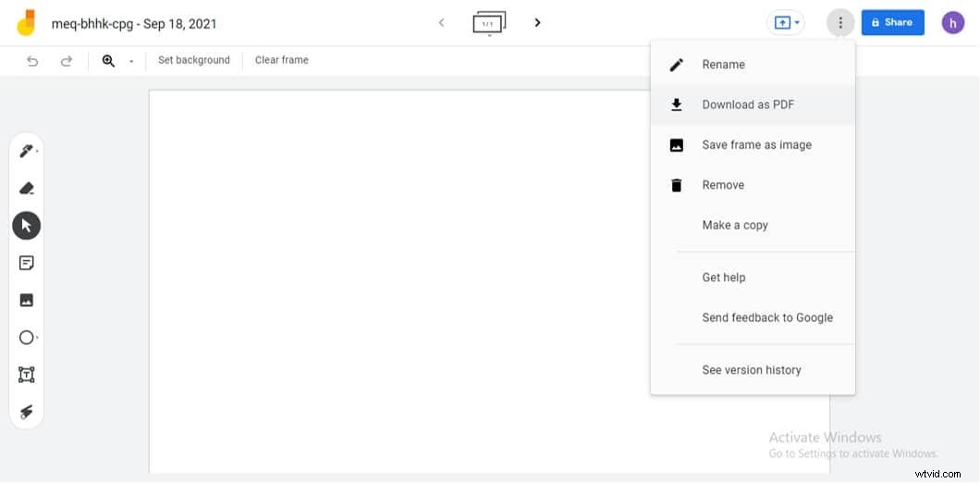This screenshot has height=483, width=980.
Task: Choose See version history
Action: [753, 370]
